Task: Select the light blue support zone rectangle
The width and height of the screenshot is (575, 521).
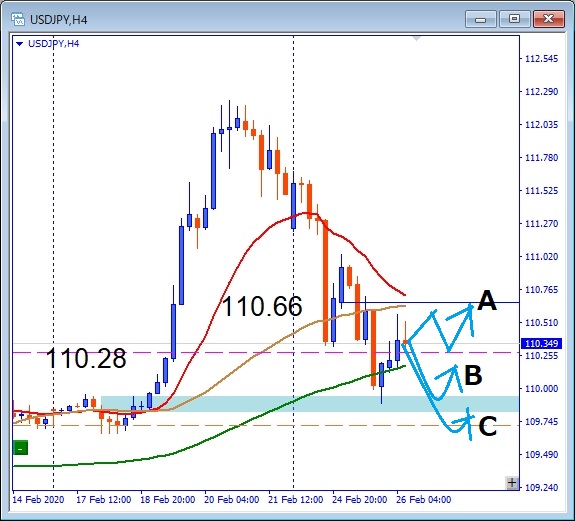Action: [310, 404]
